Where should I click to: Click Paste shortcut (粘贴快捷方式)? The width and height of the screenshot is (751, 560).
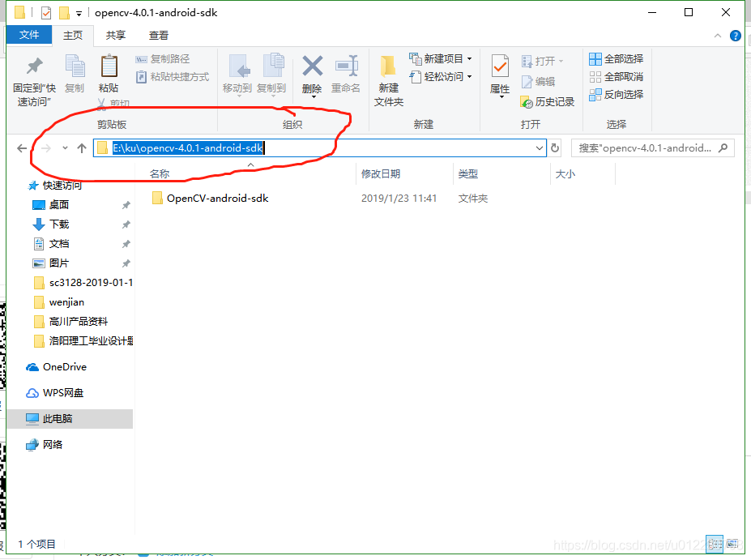tap(173, 77)
